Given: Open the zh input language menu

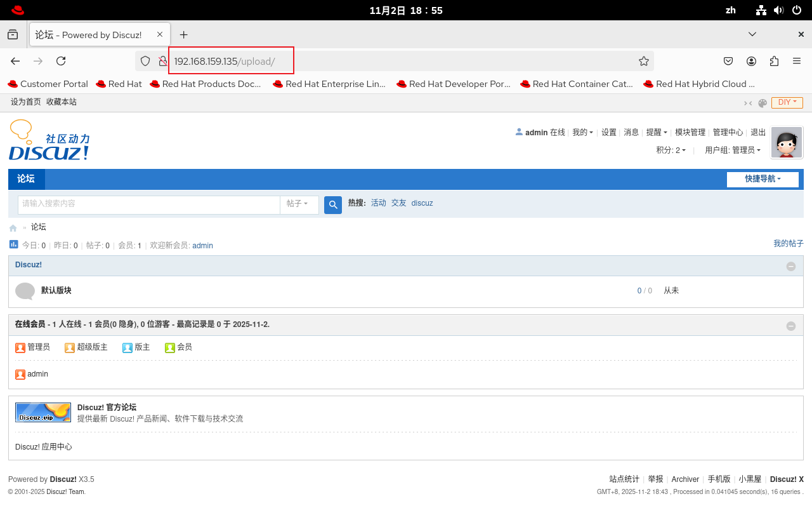Looking at the screenshot, I should click(x=731, y=10).
